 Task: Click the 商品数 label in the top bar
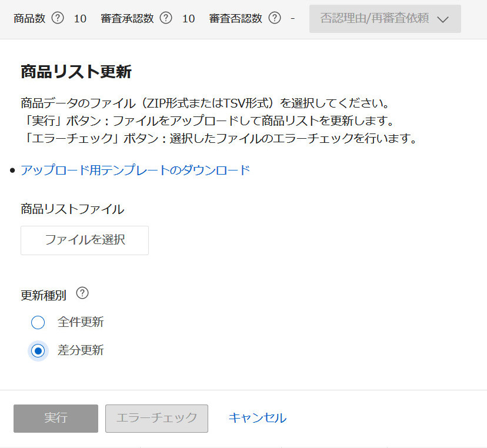click(29, 18)
